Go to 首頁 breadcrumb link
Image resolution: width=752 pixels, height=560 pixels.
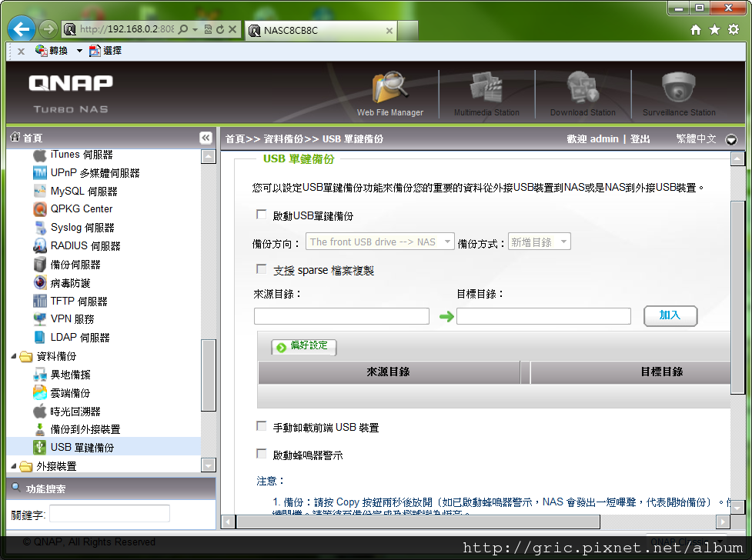[x=235, y=139]
